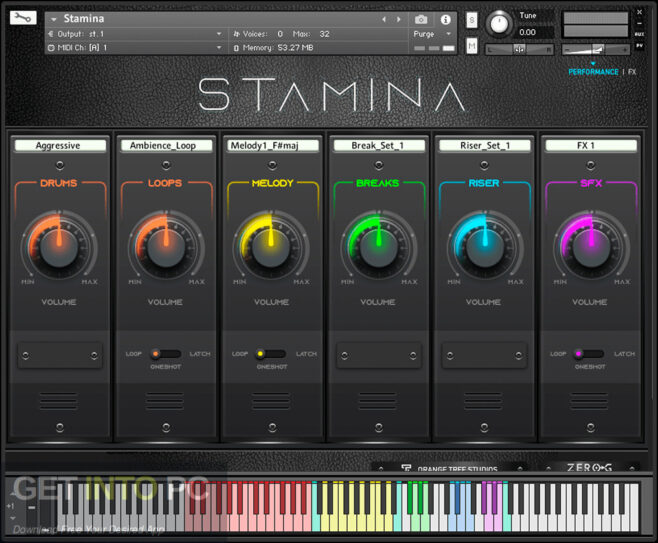This screenshot has width=658, height=543.
Task: Switch to the FX tab
Action: coord(632,72)
